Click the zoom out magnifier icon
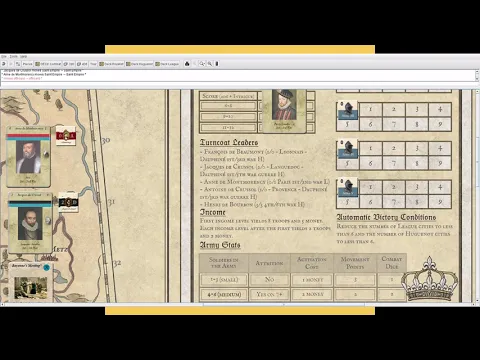The height and width of the screenshot is (360, 480). (202, 64)
